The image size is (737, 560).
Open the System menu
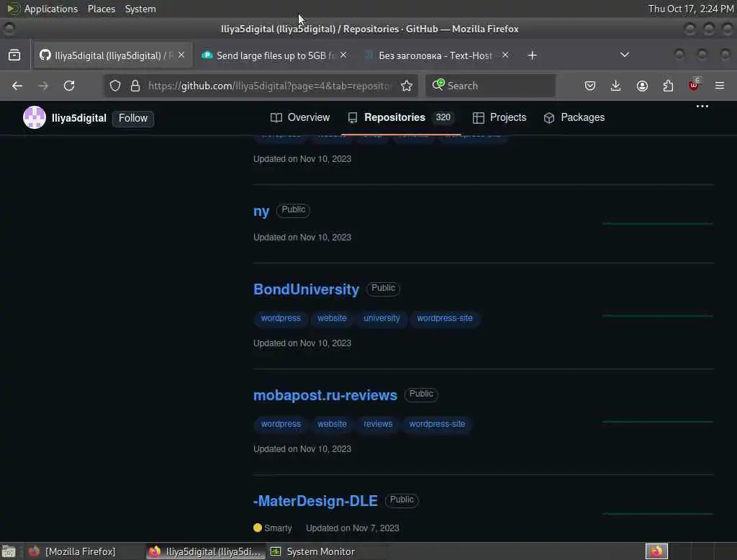pos(140,9)
